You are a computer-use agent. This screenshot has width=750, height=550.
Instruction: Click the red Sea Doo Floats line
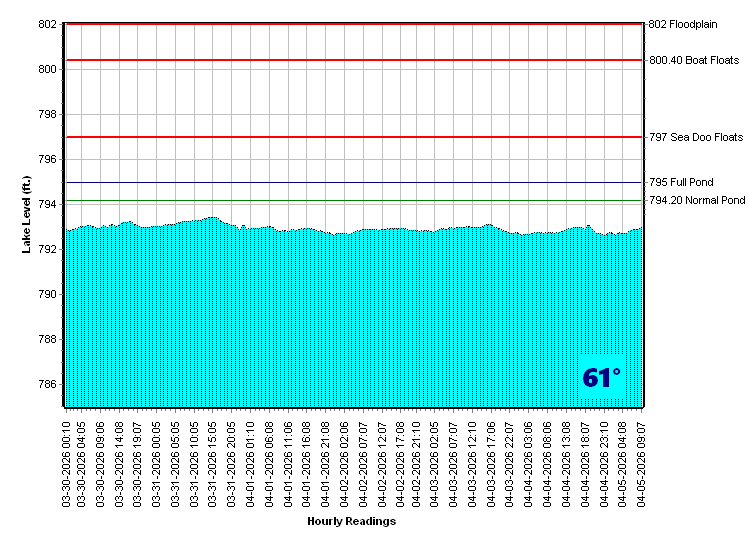point(350,137)
